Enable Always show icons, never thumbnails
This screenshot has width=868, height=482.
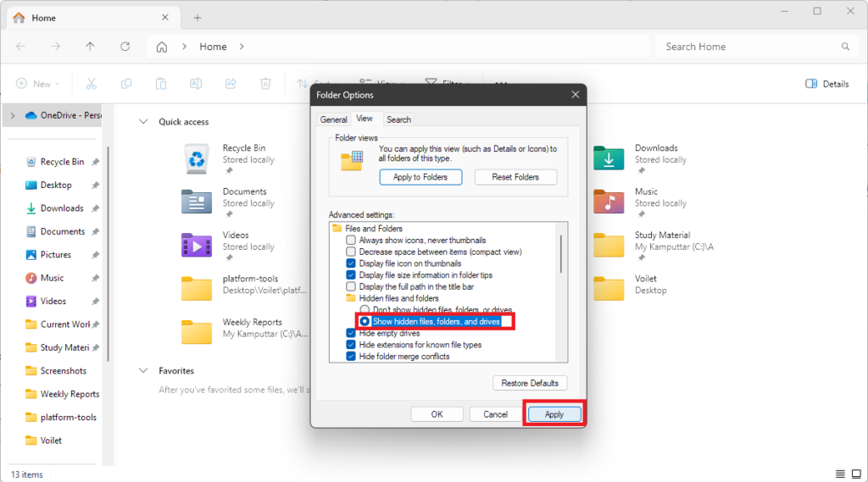[351, 241]
